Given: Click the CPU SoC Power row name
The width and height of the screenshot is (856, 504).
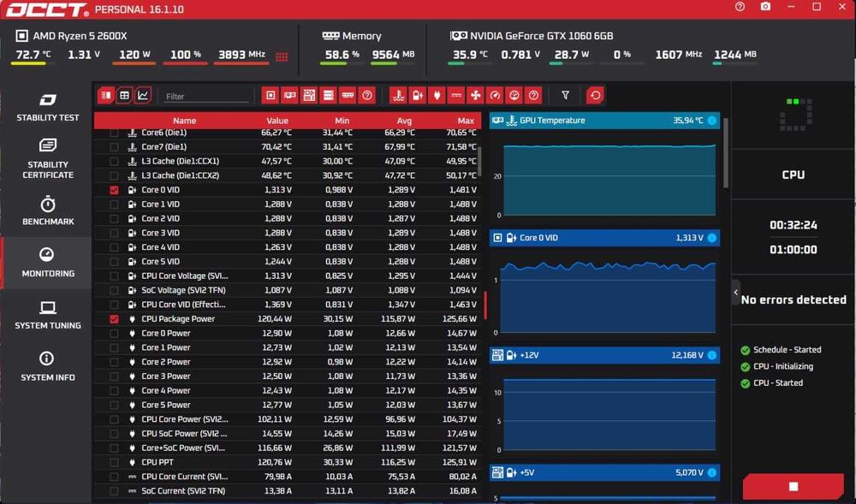Looking at the screenshot, I should click(x=184, y=434).
